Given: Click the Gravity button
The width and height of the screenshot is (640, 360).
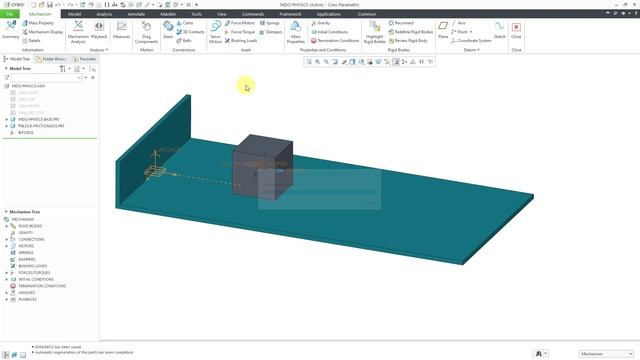Looking at the screenshot, I should click(x=321, y=23).
